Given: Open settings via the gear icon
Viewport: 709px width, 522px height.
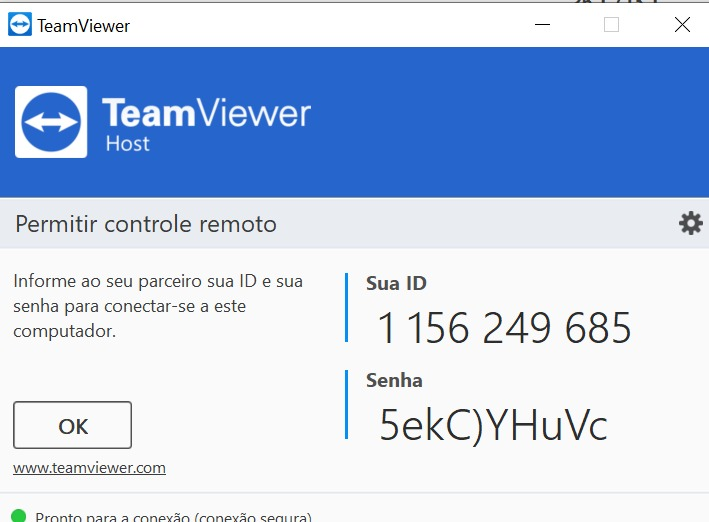Looking at the screenshot, I should pos(690,223).
